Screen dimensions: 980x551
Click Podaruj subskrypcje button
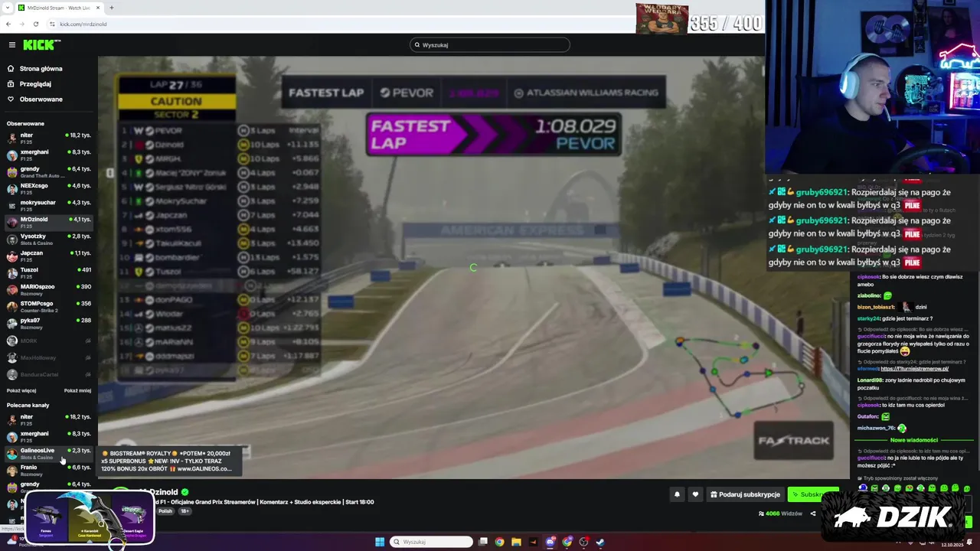point(745,494)
